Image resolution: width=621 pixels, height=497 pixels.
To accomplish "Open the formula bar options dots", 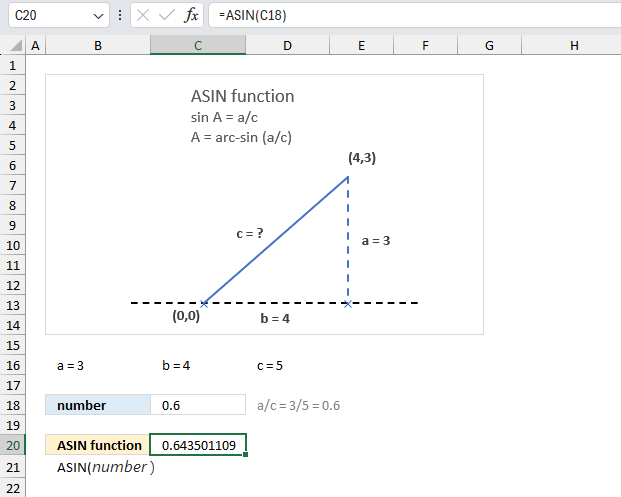I will pos(120,15).
